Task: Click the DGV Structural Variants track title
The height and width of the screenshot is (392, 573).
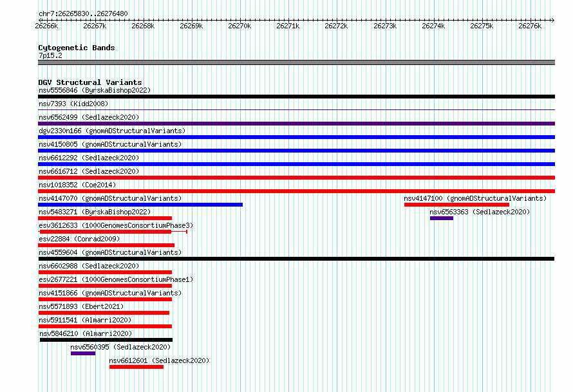Action: [90, 82]
